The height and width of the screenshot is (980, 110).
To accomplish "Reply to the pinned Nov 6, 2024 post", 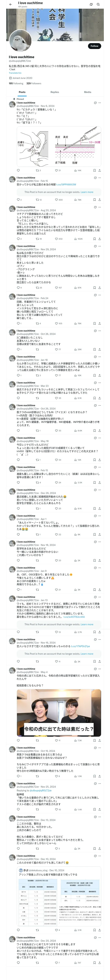I will tap(18, 170).
